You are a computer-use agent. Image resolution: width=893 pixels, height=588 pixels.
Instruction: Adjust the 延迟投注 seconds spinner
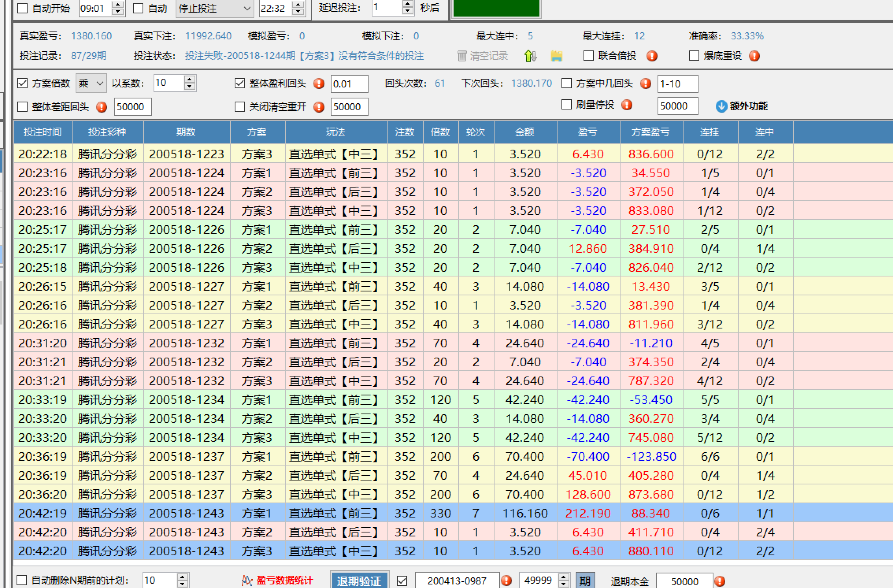point(408,7)
